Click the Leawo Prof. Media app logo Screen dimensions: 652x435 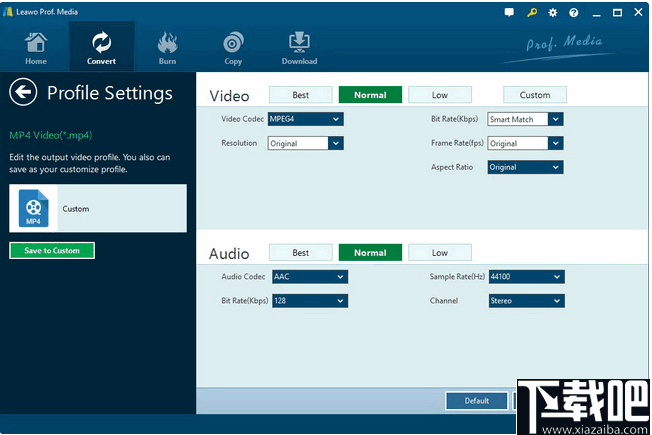coord(8,12)
